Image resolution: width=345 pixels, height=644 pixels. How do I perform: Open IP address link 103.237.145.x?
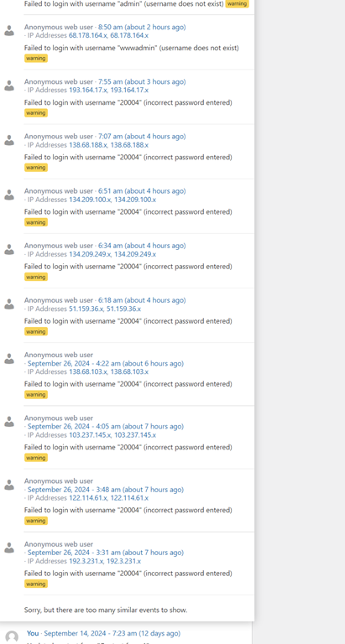tap(90, 435)
